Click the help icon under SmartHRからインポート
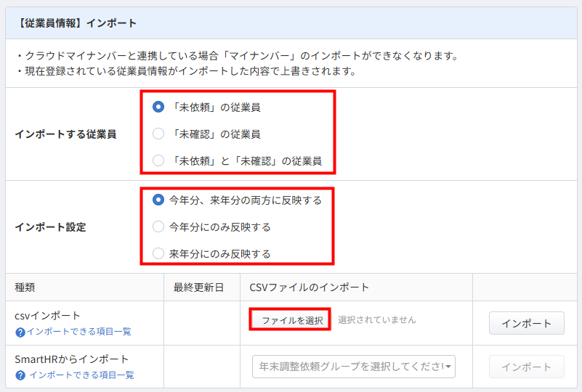The width and height of the screenshot is (582, 392). 20,375
